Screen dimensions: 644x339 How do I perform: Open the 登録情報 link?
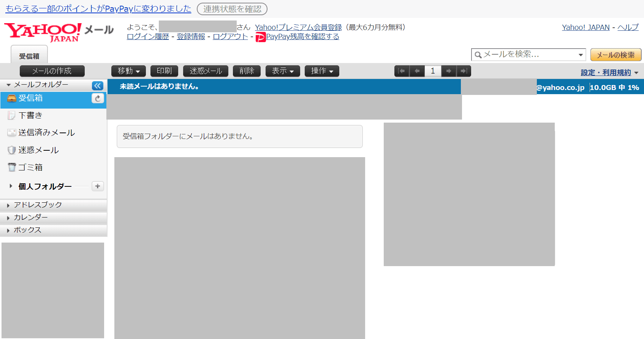191,36
